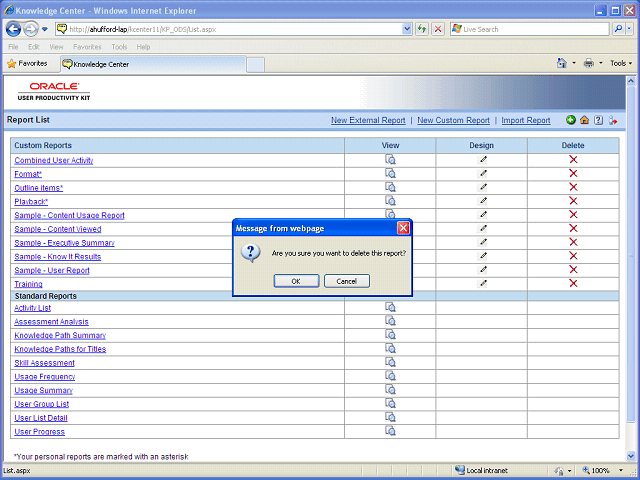Screen dimensions: 640x480
Task: Click the logout icon in the Report List header
Action: [613, 120]
